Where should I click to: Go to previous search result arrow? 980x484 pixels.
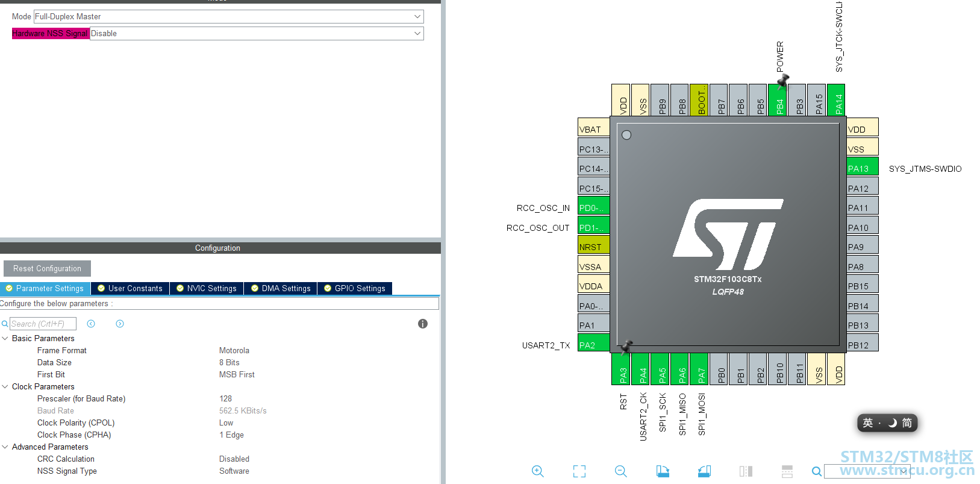(91, 324)
